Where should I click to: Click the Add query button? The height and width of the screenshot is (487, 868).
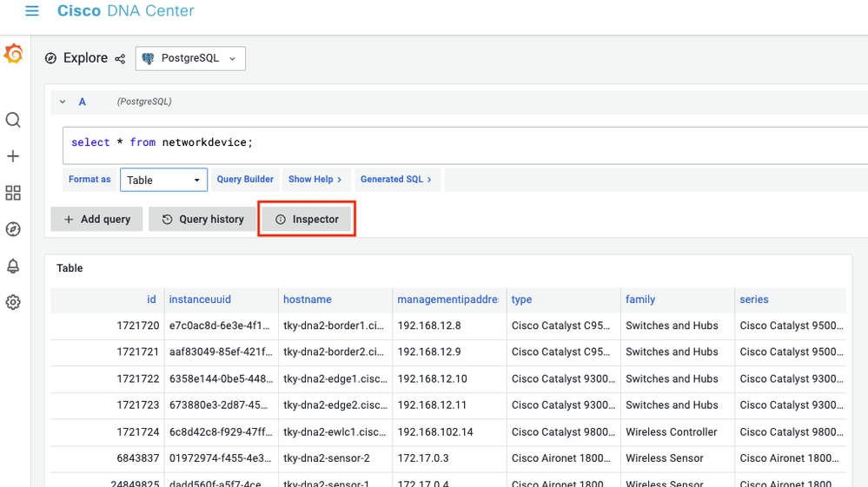[96, 220]
